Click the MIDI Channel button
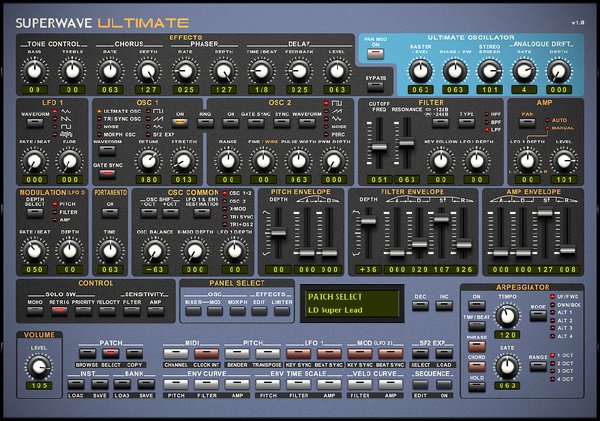The height and width of the screenshot is (421, 600). (x=176, y=353)
